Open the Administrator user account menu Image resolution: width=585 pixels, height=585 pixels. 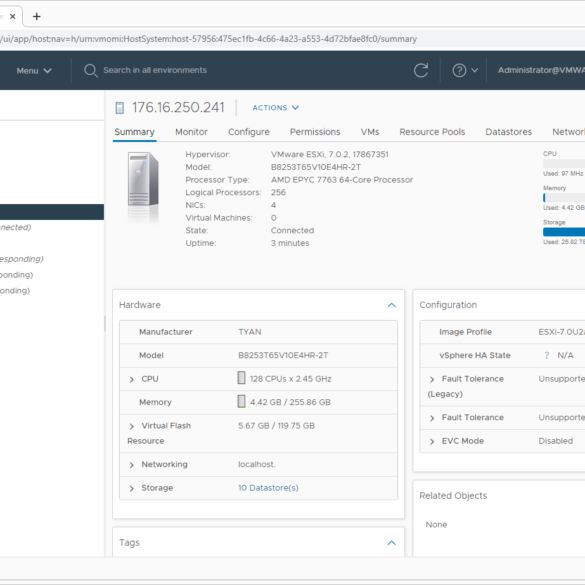pyautogui.click(x=541, y=70)
